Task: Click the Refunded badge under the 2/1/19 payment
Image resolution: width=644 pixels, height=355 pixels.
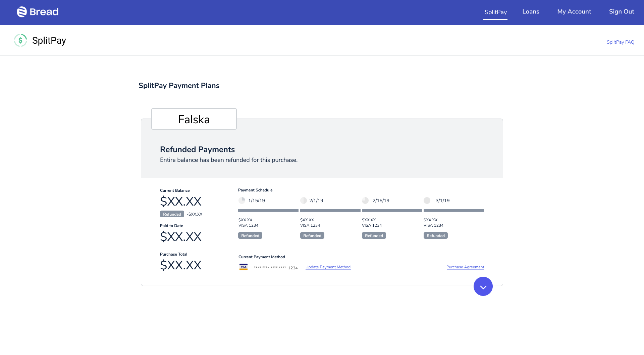Action: pos(312,236)
